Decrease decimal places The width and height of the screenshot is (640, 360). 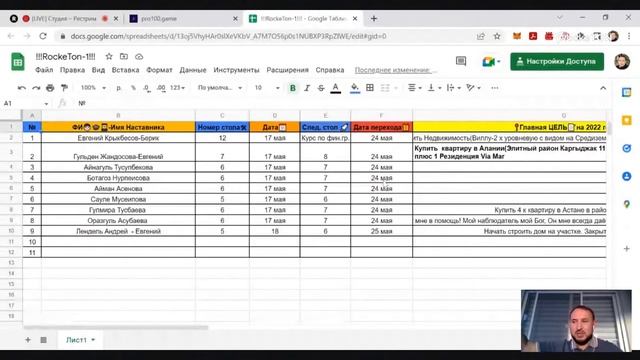pos(146,88)
